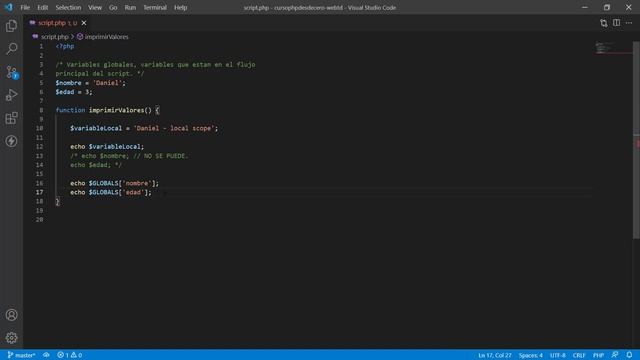Open Source Control view icon
The height and width of the screenshot is (360, 640).
pyautogui.click(x=11, y=72)
